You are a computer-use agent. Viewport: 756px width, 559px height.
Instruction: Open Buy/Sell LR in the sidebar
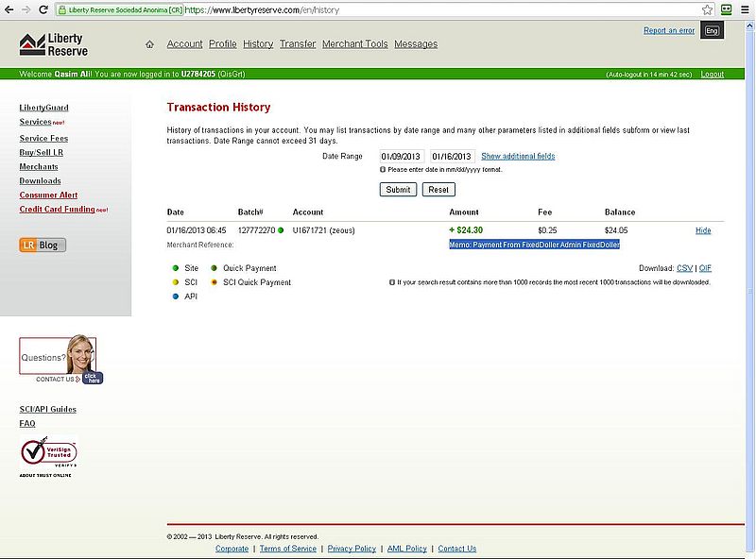(x=42, y=152)
